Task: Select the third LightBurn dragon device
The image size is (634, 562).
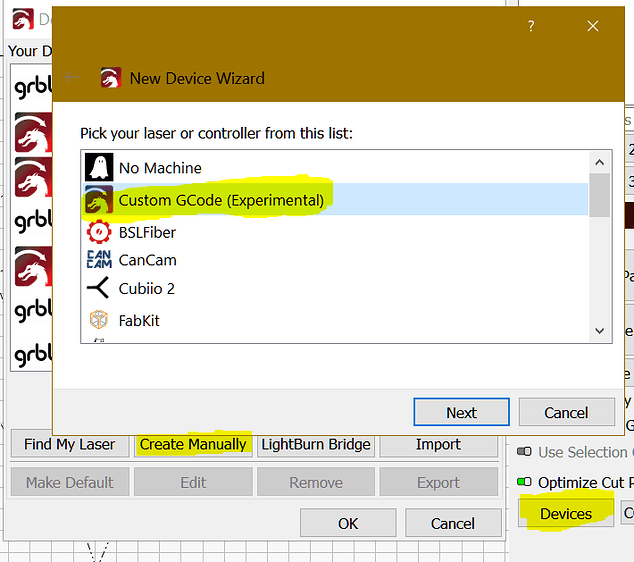Action: coord(32,266)
